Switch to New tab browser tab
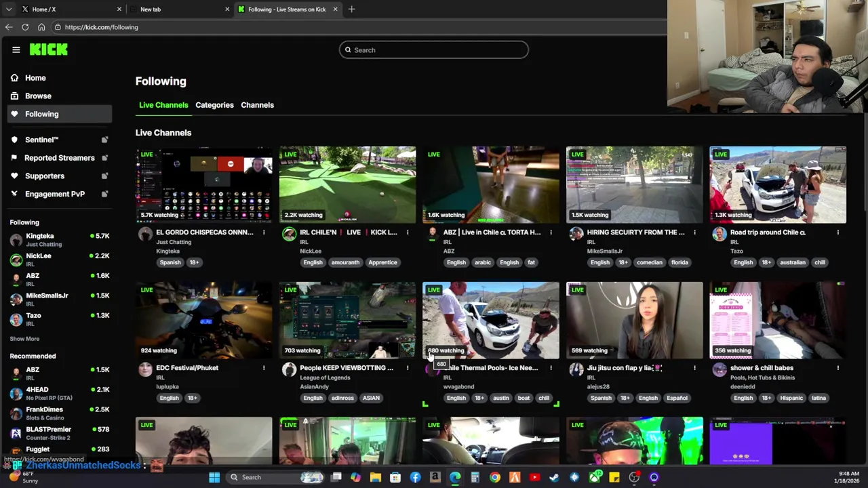The height and width of the screenshot is (488, 868). coord(180,9)
